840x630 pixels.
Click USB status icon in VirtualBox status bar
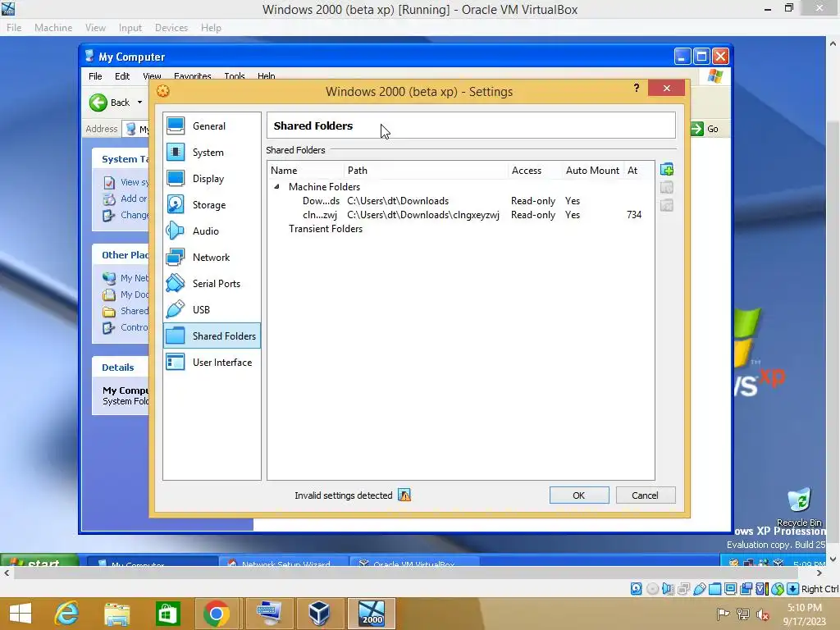[699, 589]
